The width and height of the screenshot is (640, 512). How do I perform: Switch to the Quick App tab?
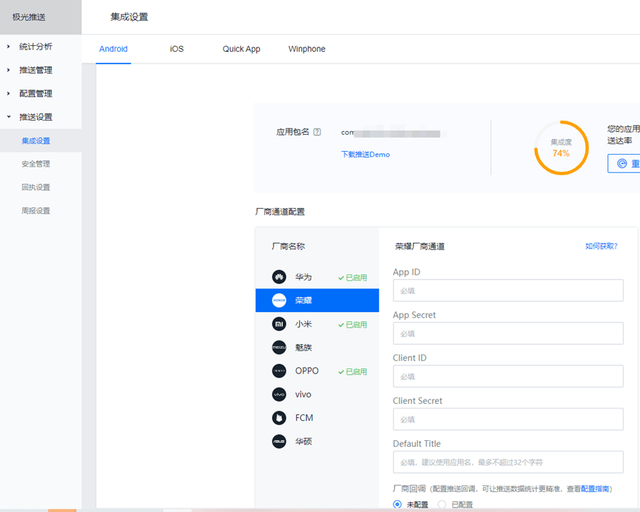pos(241,49)
